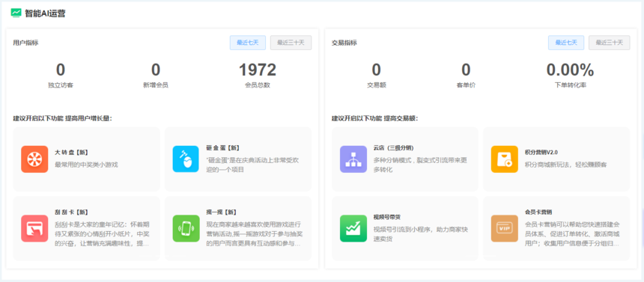Click description 积分商城新玩法，轻松赚顾客
The width and height of the screenshot is (644, 282).
[566, 165]
